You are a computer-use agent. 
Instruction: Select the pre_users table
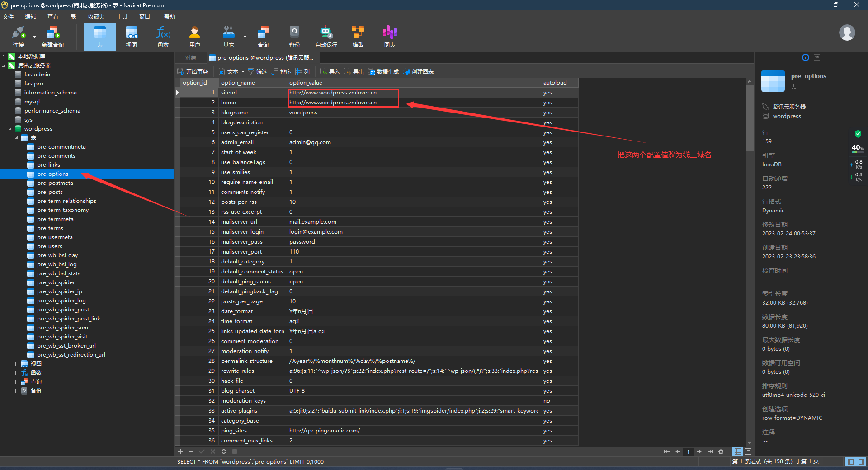pyautogui.click(x=50, y=246)
